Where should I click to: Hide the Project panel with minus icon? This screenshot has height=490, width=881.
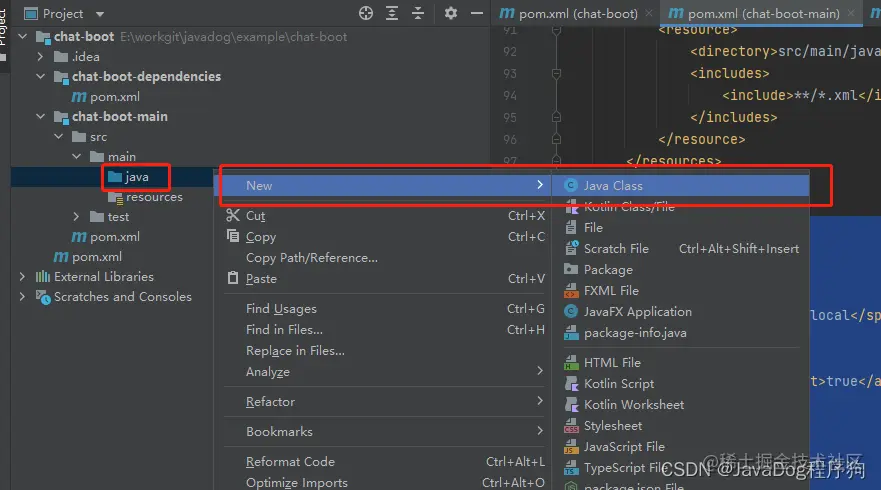coord(476,13)
